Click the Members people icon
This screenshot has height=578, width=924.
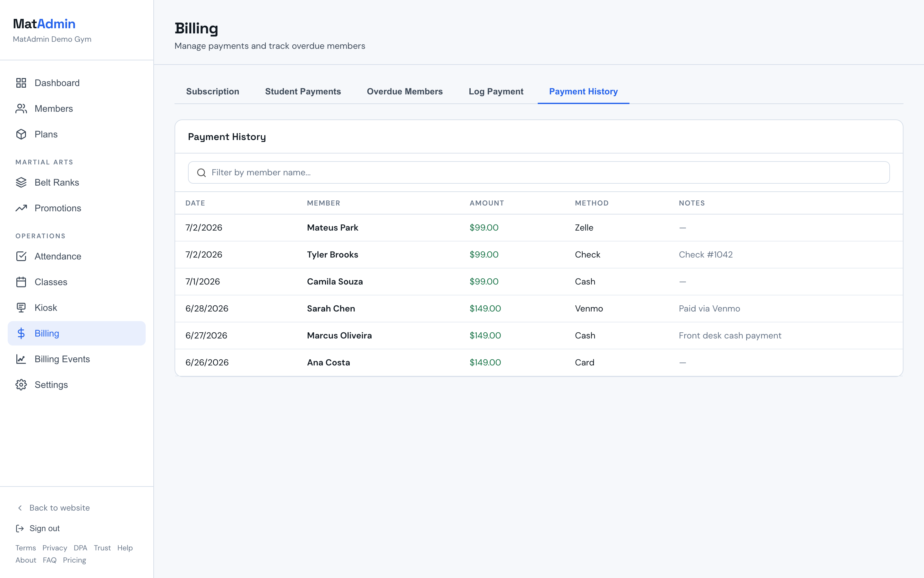click(x=21, y=109)
